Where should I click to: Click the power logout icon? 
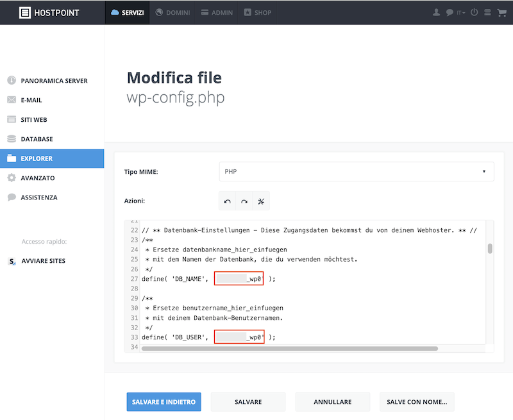[x=474, y=12]
